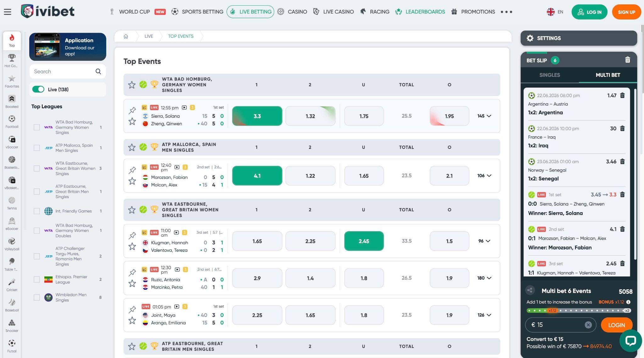This screenshot has width=644, height=358.
Task: Click the Log In button
Action: tap(589, 12)
